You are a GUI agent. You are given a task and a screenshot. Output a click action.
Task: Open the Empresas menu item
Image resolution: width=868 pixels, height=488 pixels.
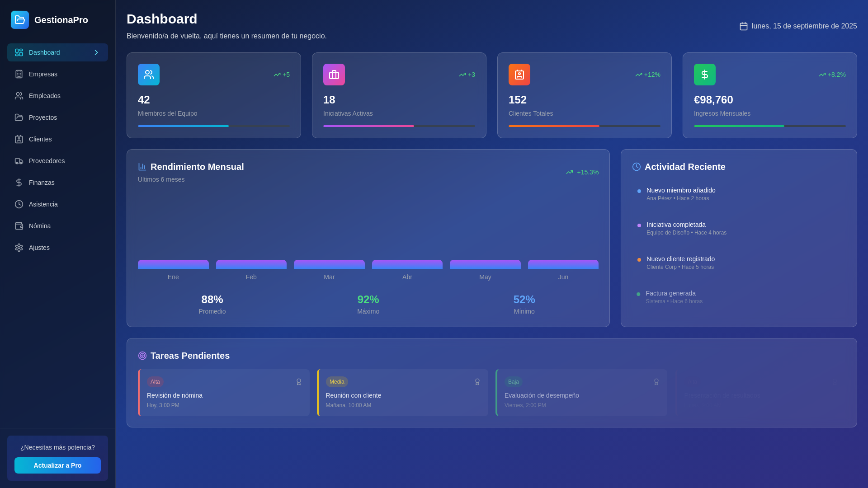[x=57, y=74]
